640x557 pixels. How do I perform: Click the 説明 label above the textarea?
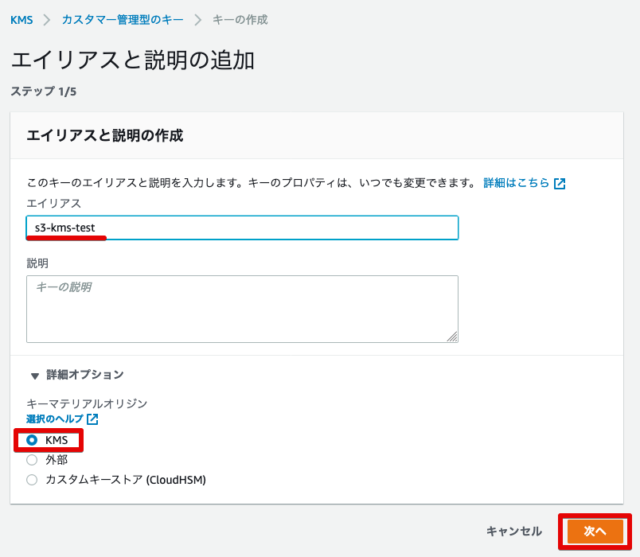tap(38, 263)
